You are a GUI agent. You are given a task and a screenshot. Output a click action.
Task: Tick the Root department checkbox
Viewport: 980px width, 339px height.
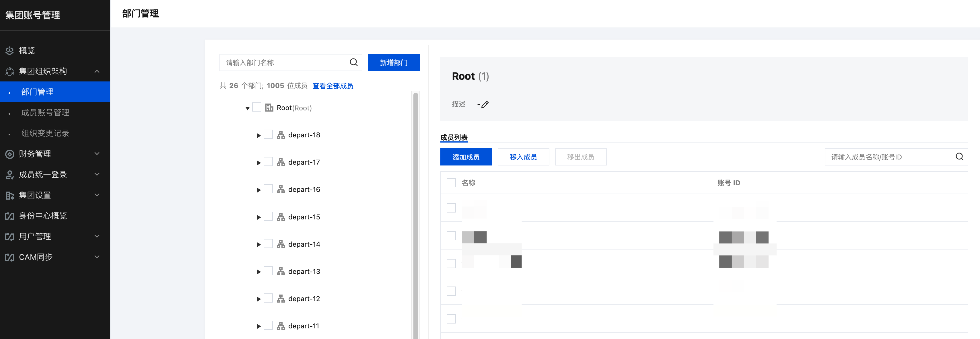tap(257, 108)
